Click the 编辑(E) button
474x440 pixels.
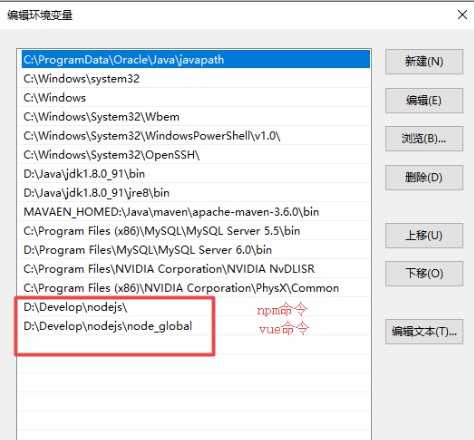[424, 100]
